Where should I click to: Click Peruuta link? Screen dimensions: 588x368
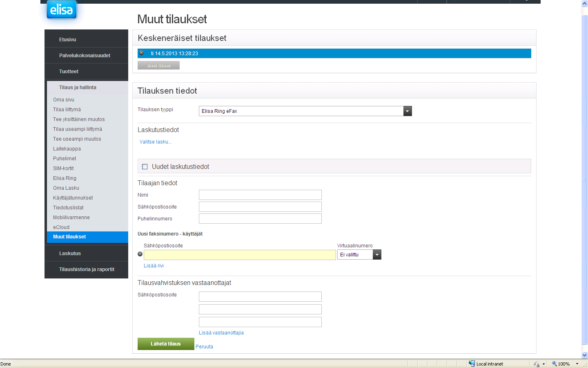[204, 347]
